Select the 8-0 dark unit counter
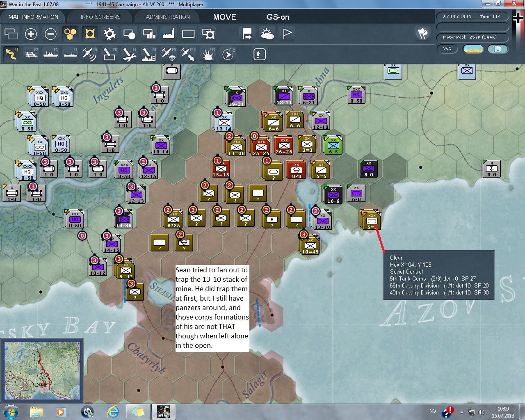Screen dimensions: 525x420 pyautogui.click(x=368, y=169)
